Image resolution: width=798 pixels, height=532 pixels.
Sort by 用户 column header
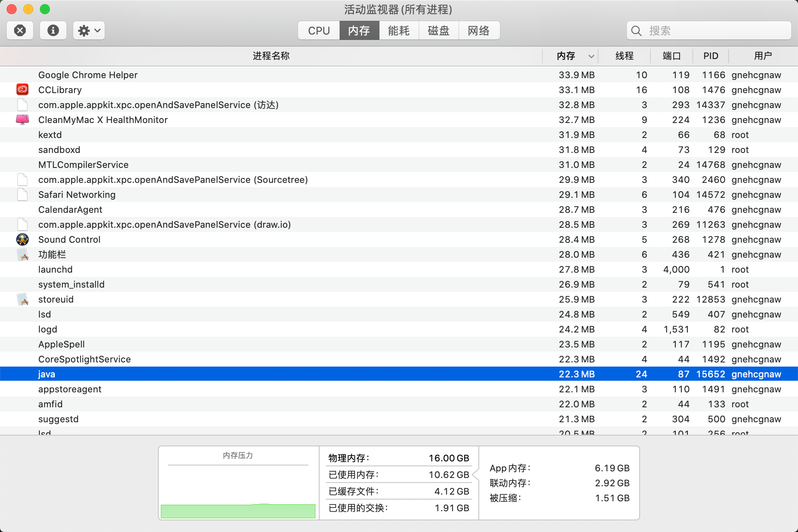coord(763,56)
